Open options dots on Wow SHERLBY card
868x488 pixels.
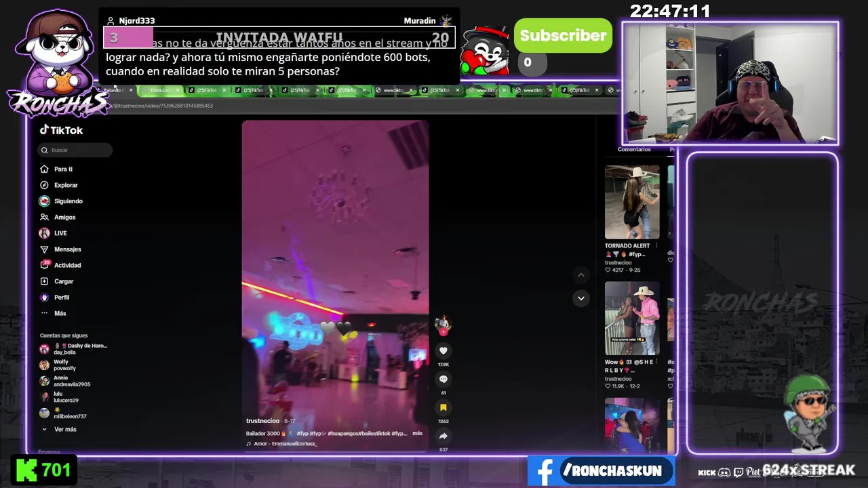[656, 362]
